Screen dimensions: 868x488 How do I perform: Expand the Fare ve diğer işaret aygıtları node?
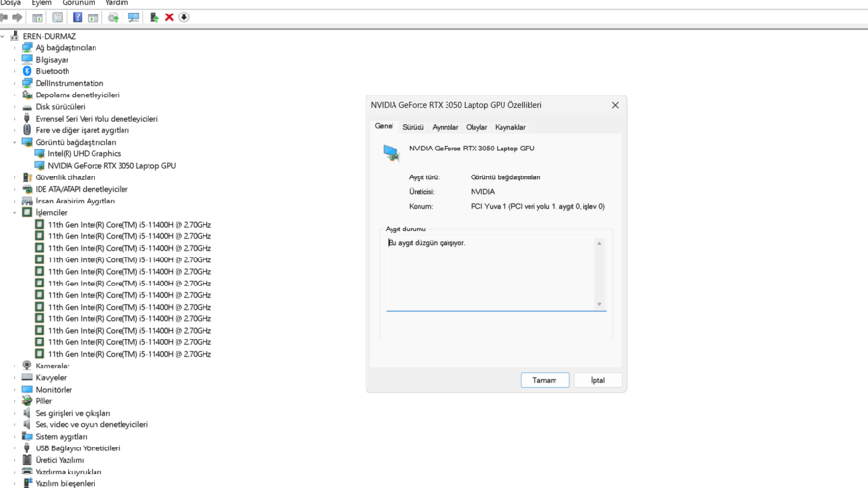pos(14,130)
